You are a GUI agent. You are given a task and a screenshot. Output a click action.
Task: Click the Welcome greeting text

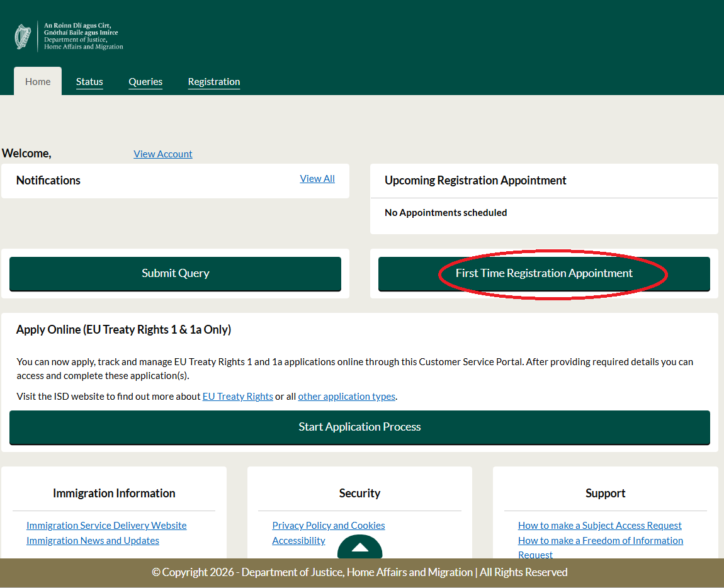[26, 154]
